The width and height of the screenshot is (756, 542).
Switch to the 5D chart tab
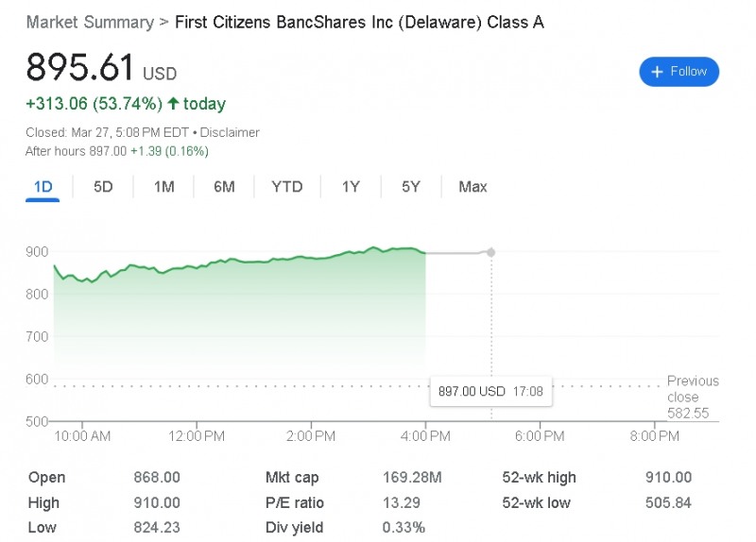pyautogui.click(x=103, y=187)
